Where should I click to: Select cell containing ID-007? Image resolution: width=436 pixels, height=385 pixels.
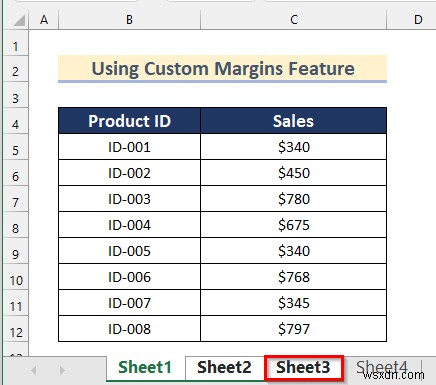click(x=129, y=303)
